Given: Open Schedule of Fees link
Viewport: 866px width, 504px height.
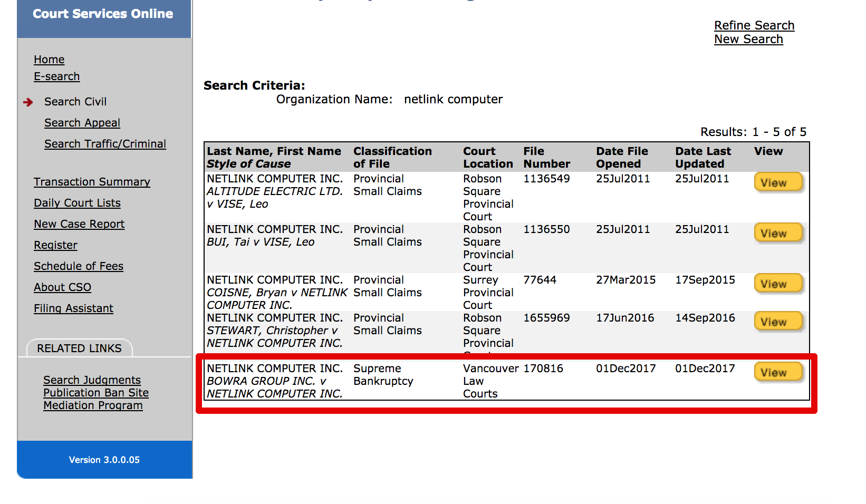Looking at the screenshot, I should click(x=79, y=266).
